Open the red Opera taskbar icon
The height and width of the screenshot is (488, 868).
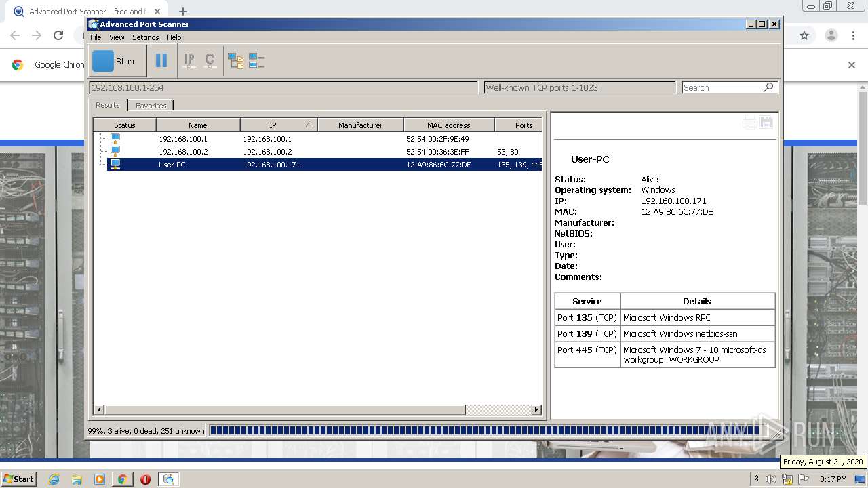pos(145,479)
